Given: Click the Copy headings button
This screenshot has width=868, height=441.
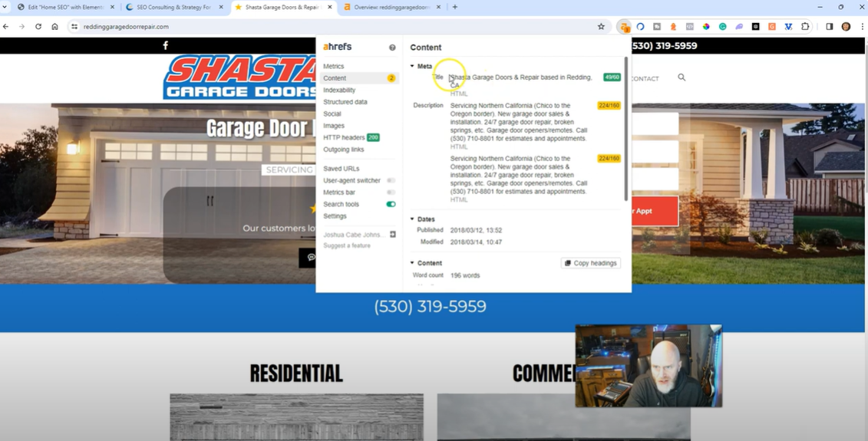Looking at the screenshot, I should coord(591,263).
